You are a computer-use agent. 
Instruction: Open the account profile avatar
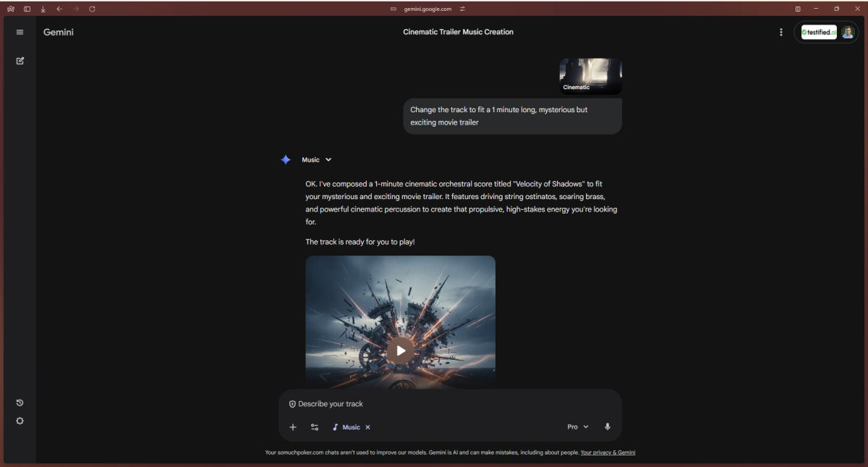[x=847, y=32]
